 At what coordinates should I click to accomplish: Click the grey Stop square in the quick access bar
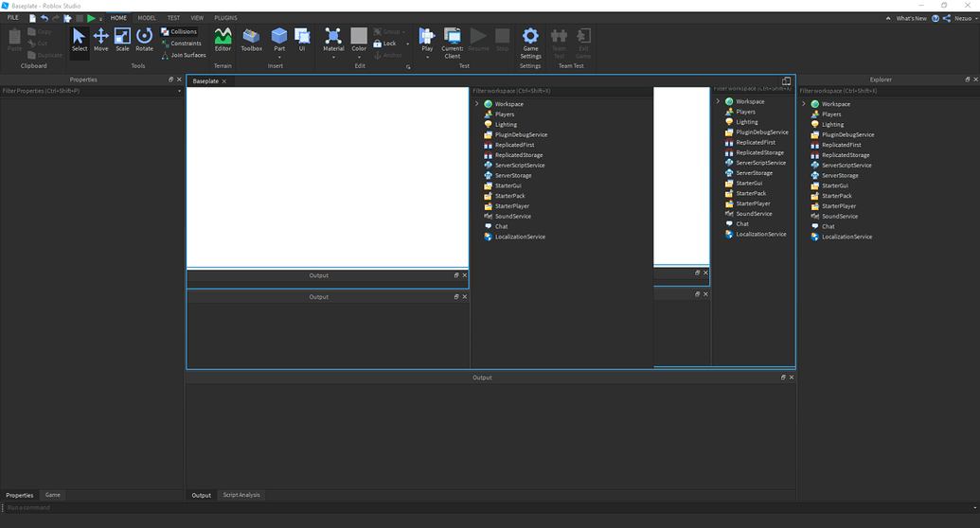80,18
